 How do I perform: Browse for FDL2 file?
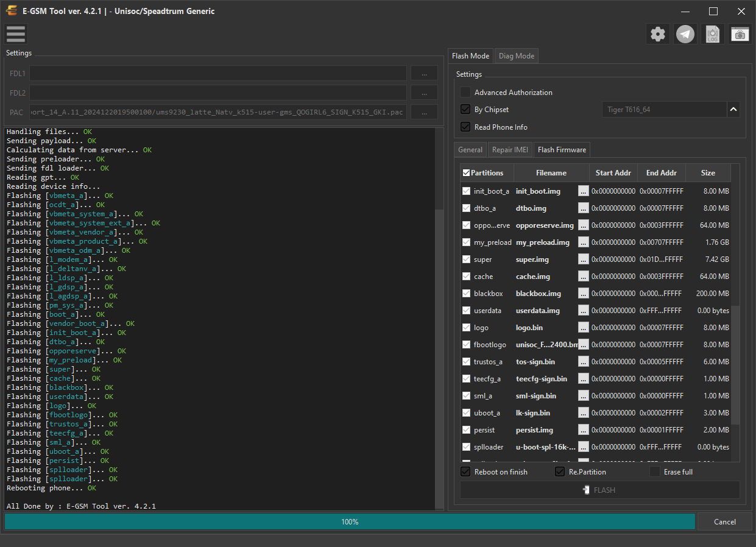tap(424, 93)
